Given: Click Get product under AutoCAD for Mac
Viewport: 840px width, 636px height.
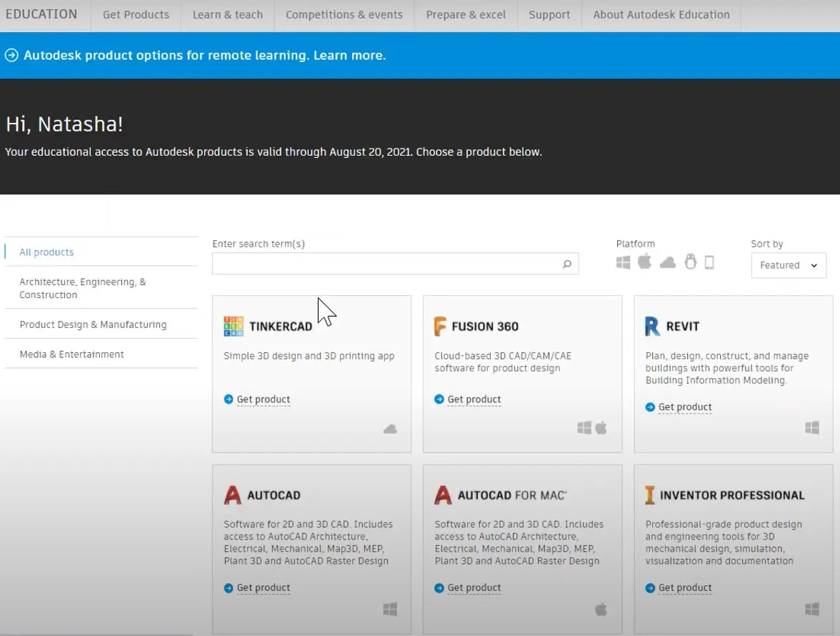Looking at the screenshot, I should [x=474, y=588].
